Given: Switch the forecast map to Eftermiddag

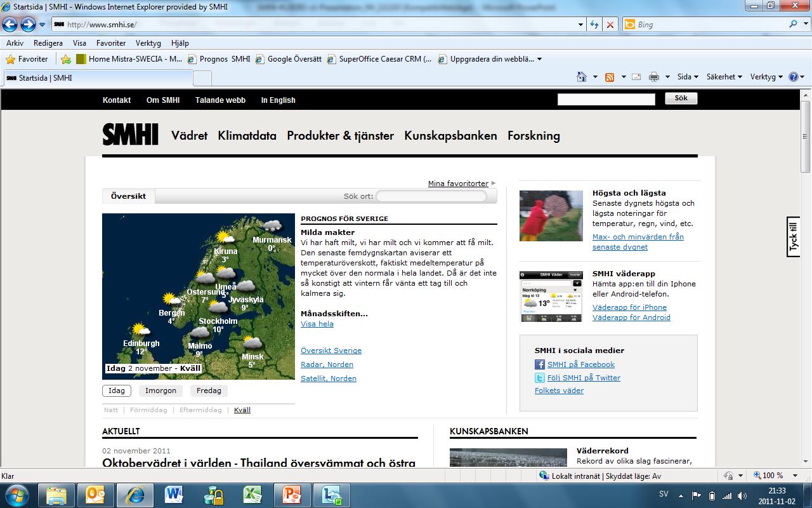Looking at the screenshot, I should [200, 410].
